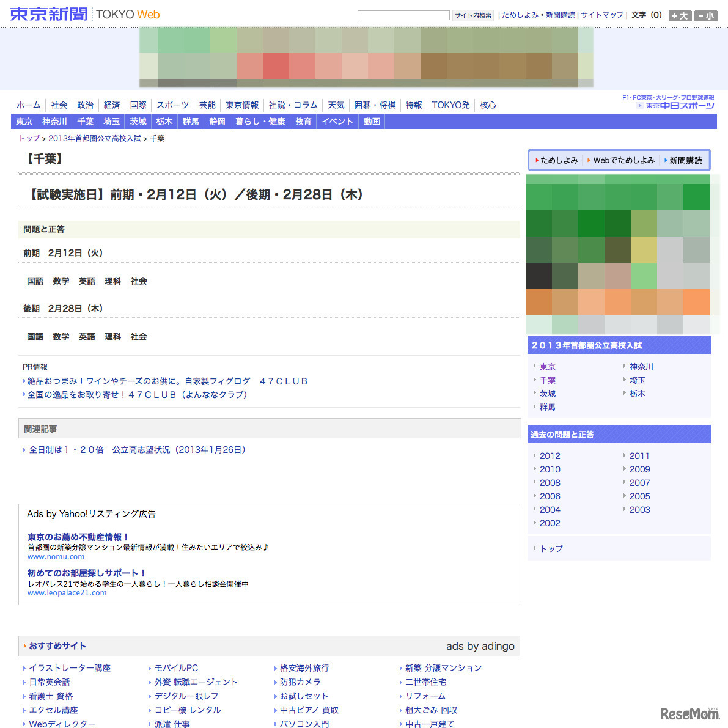Viewport: 728px width, 728px height.
Task: Open the 特報 menu item
Action: 414,105
